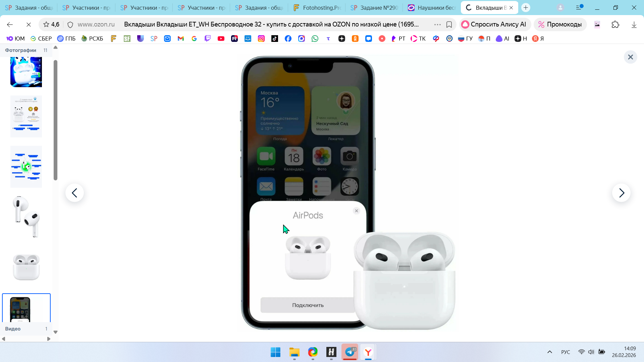
Task: Go back with the browser back arrow
Action: pos(10,24)
